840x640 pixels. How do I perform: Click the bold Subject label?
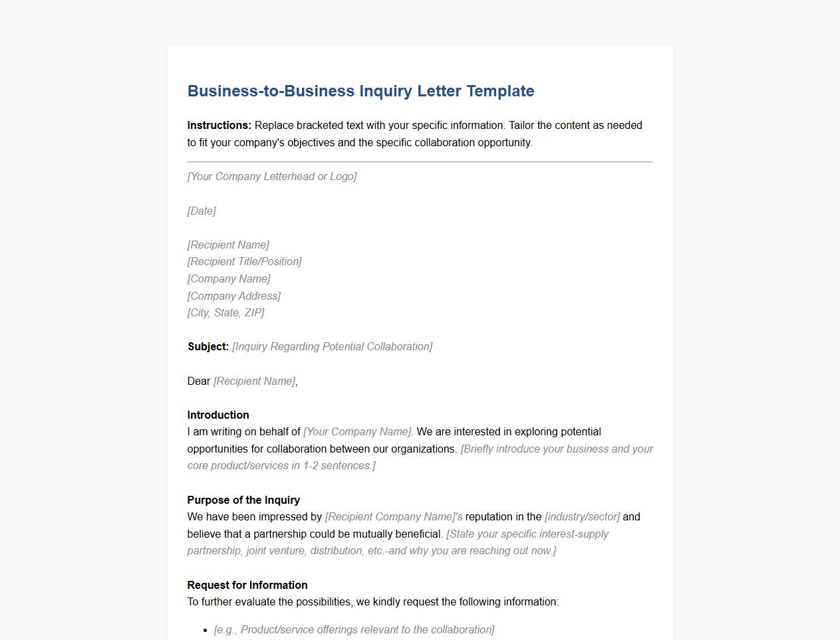click(208, 347)
